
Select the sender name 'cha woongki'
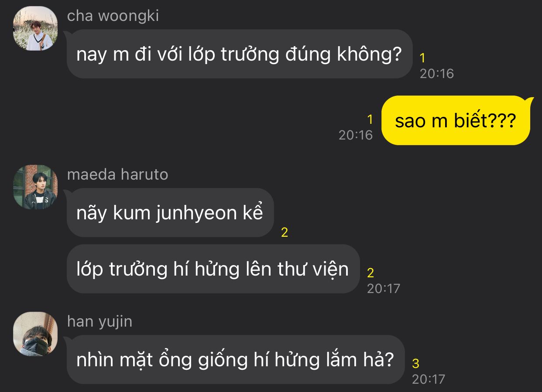(113, 16)
